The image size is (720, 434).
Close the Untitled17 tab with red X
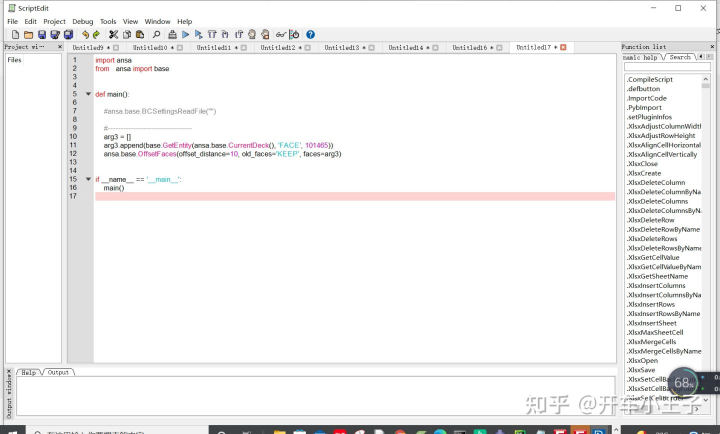point(563,47)
